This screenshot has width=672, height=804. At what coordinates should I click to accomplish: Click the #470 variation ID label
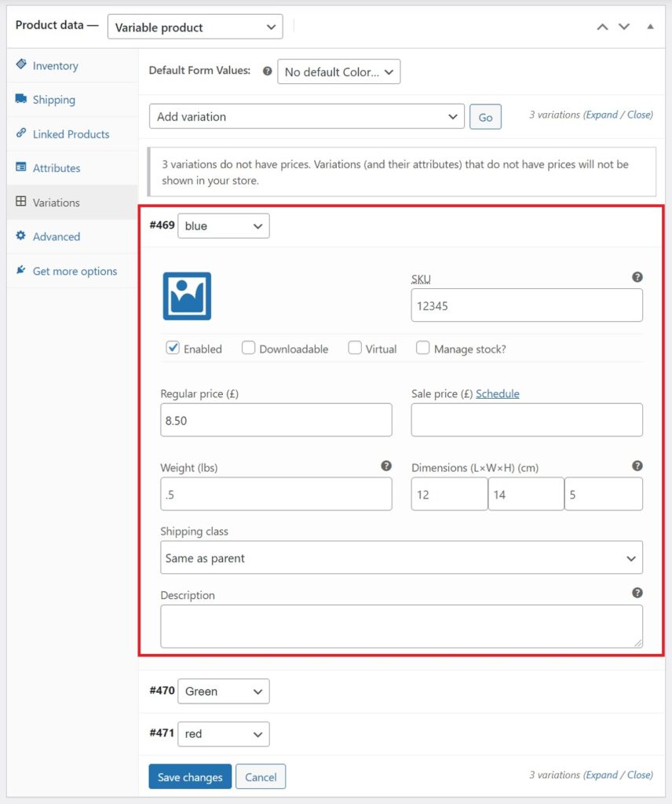pyautogui.click(x=162, y=691)
